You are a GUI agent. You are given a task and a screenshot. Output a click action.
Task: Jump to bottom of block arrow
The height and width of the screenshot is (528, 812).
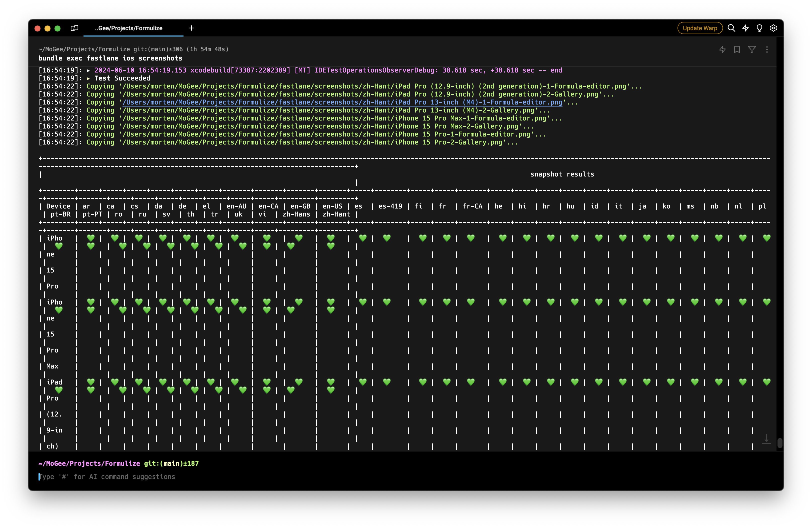766,439
